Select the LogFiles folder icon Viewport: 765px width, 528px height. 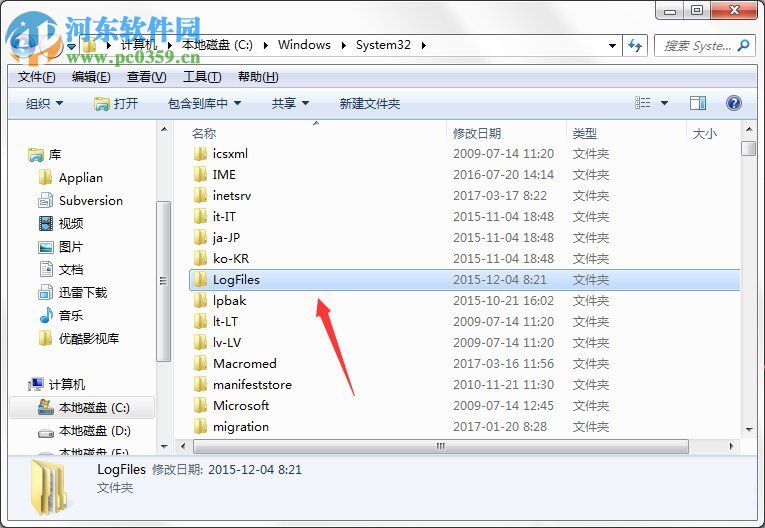tap(200, 280)
